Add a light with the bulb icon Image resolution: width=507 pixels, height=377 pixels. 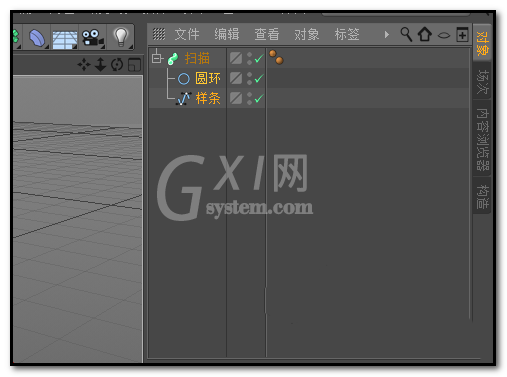(121, 37)
